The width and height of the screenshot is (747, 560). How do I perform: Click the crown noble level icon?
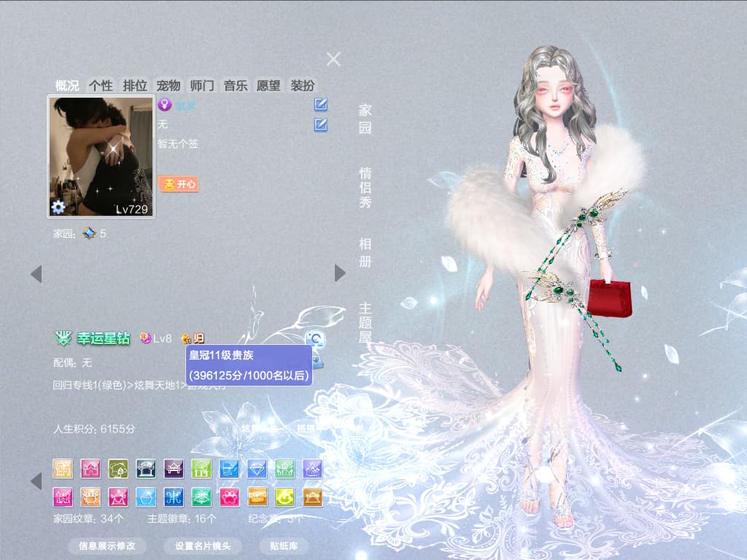coord(186,338)
